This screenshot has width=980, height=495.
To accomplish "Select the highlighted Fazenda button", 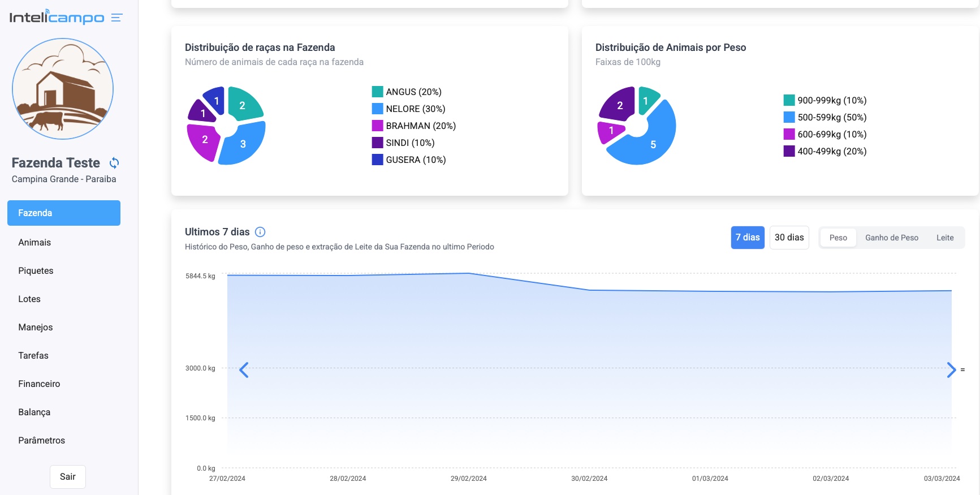I will [64, 213].
